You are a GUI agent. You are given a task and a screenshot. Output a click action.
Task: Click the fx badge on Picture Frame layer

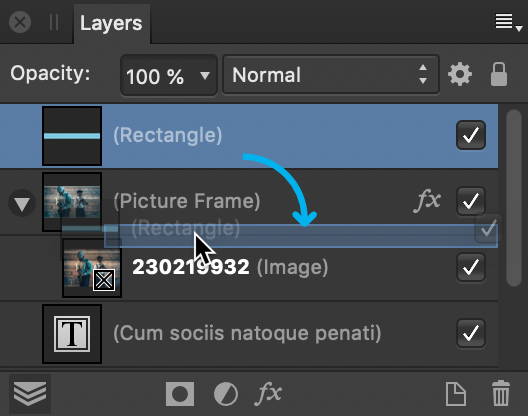(x=427, y=200)
